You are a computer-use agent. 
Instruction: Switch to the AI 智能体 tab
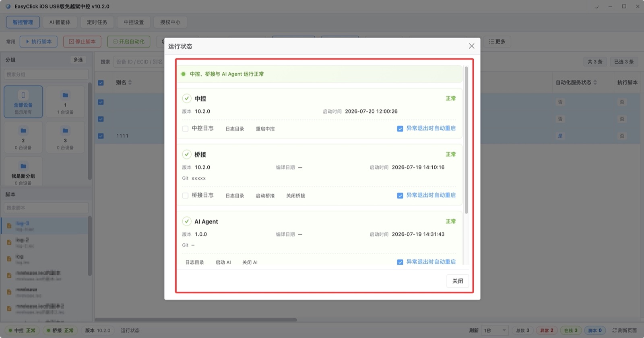(60, 22)
